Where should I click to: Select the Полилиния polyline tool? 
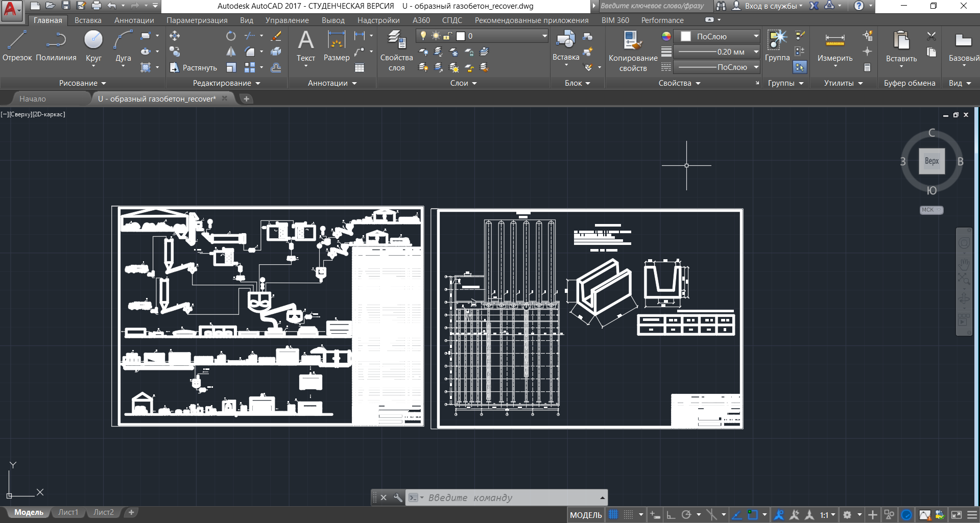click(x=56, y=46)
